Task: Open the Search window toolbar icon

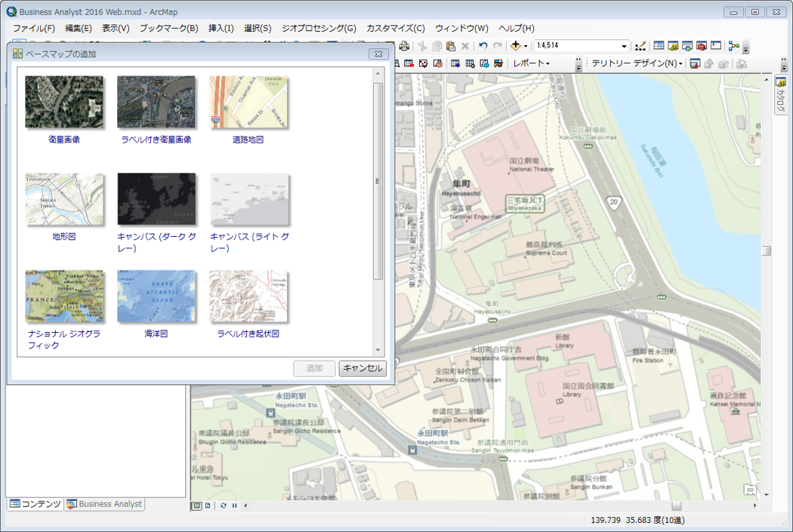Action: pyautogui.click(x=687, y=46)
